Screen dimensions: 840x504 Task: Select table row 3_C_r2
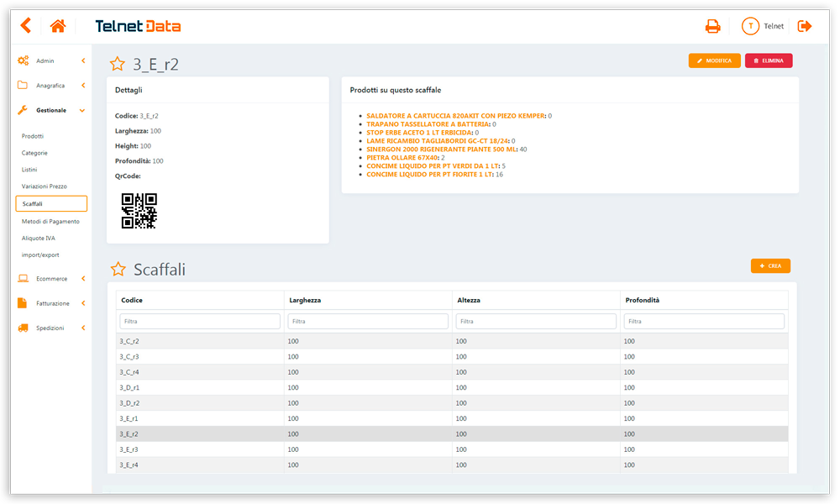(452, 341)
